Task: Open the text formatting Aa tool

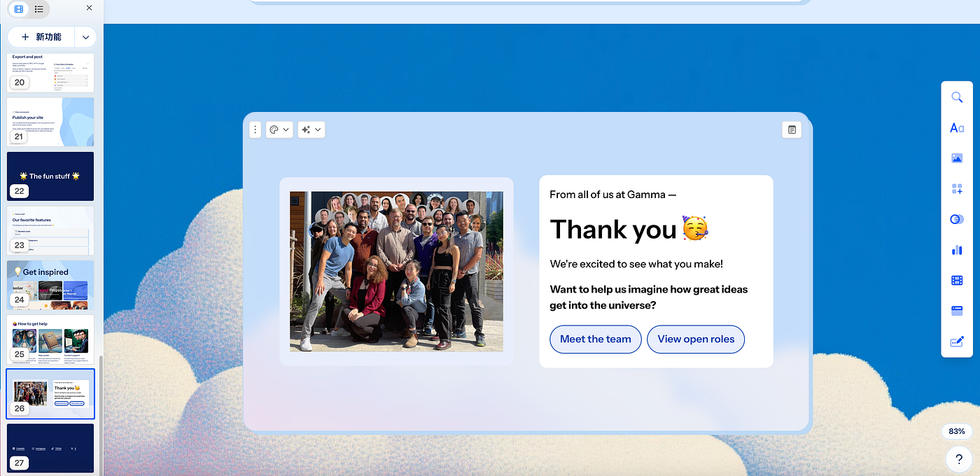Action: point(957,127)
